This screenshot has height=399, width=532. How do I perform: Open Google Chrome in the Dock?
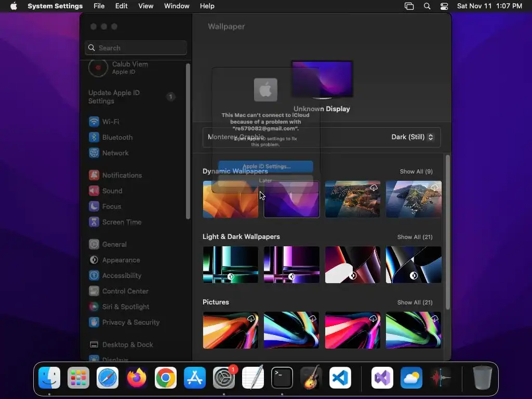[x=166, y=378]
